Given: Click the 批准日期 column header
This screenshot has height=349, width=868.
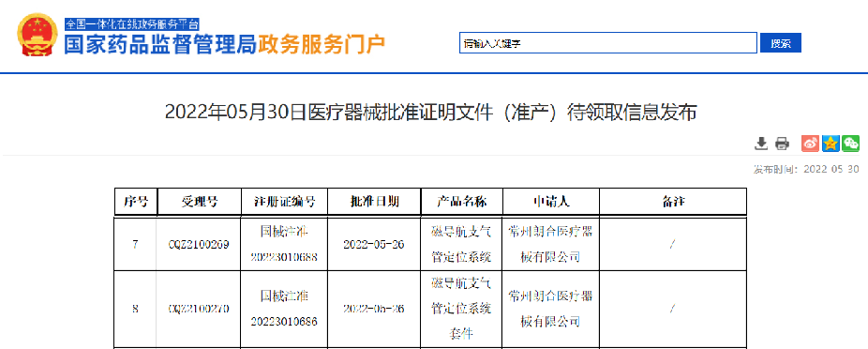Looking at the screenshot, I should tap(374, 202).
